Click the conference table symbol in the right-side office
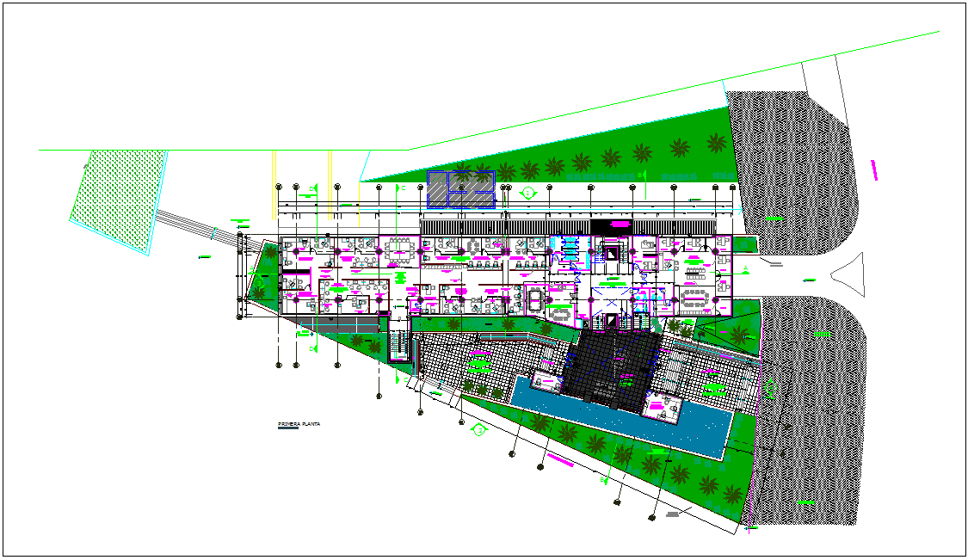Viewport: 968px width, 560px height. pyautogui.click(x=695, y=298)
